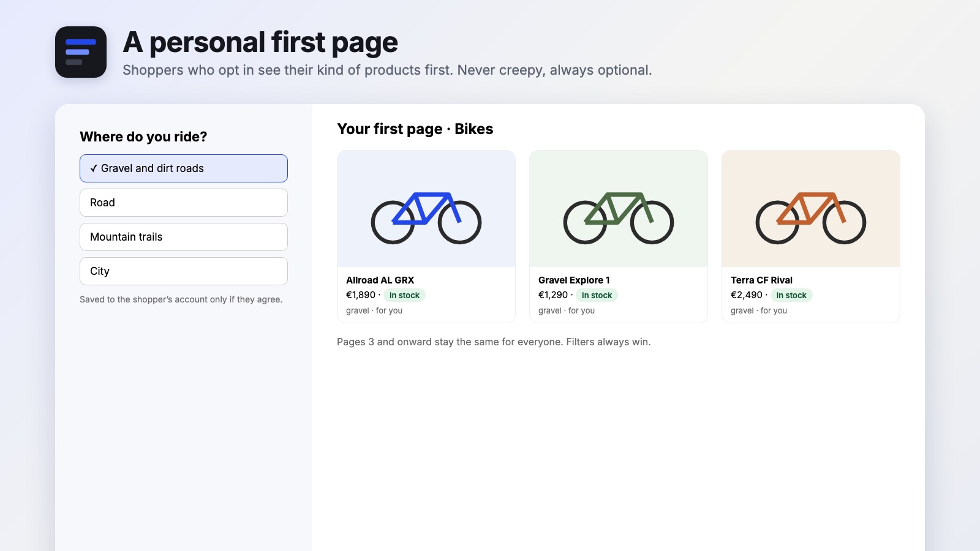Click the 'Your first page · Bikes' heading
This screenshot has height=551, width=980.
pos(415,129)
